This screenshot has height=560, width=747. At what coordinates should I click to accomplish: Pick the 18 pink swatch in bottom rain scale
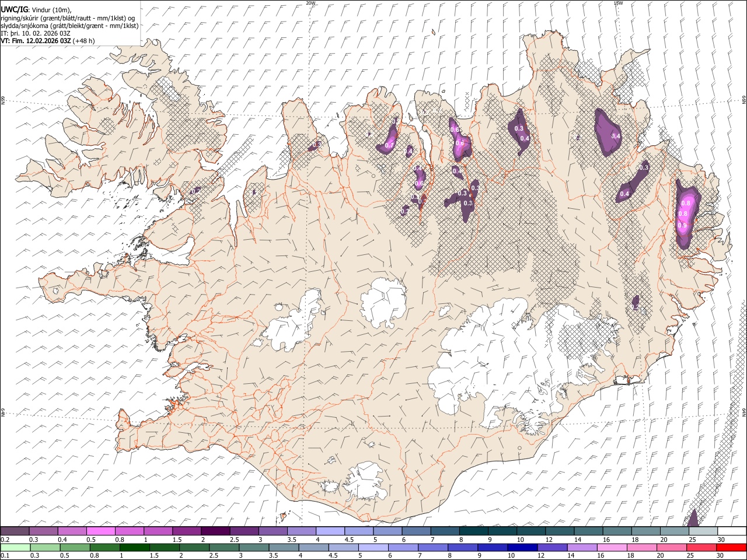tap(641, 547)
